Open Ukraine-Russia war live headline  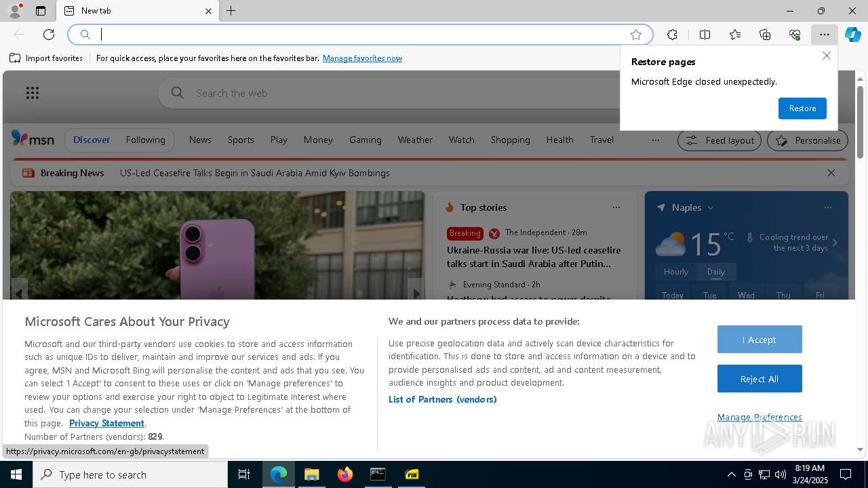[x=534, y=257]
